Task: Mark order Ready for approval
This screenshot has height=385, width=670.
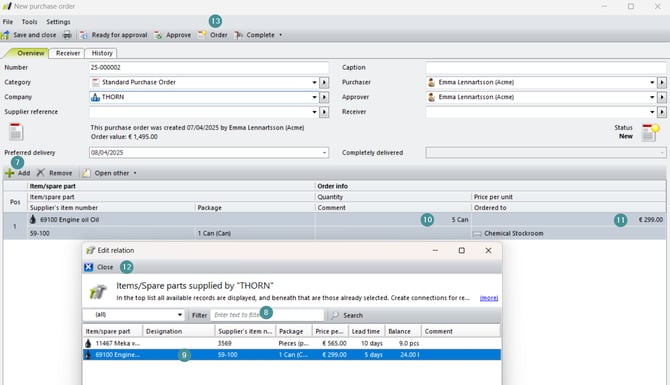Action: pos(114,35)
